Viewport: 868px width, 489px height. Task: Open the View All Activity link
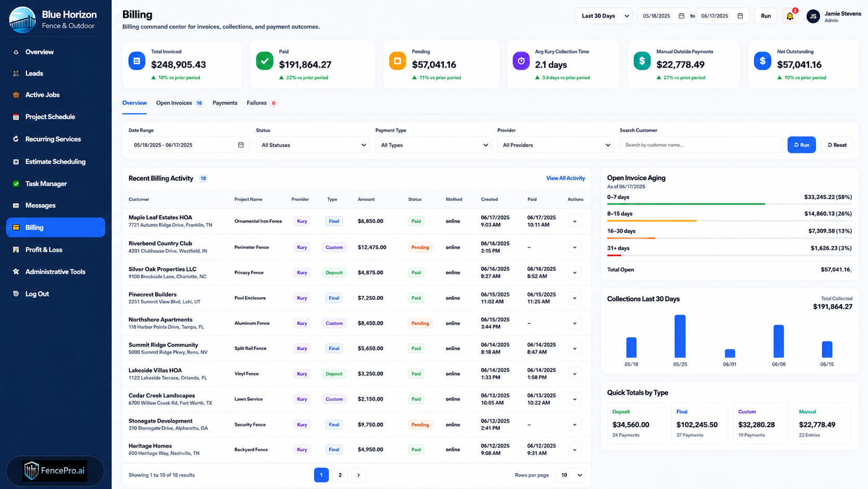(x=565, y=178)
